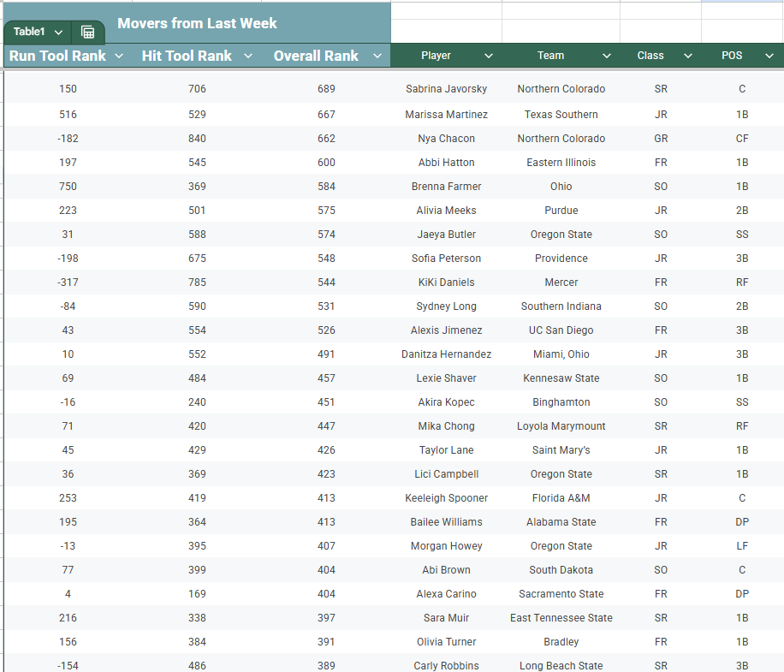Select the UC San Diego team cell

(x=561, y=330)
